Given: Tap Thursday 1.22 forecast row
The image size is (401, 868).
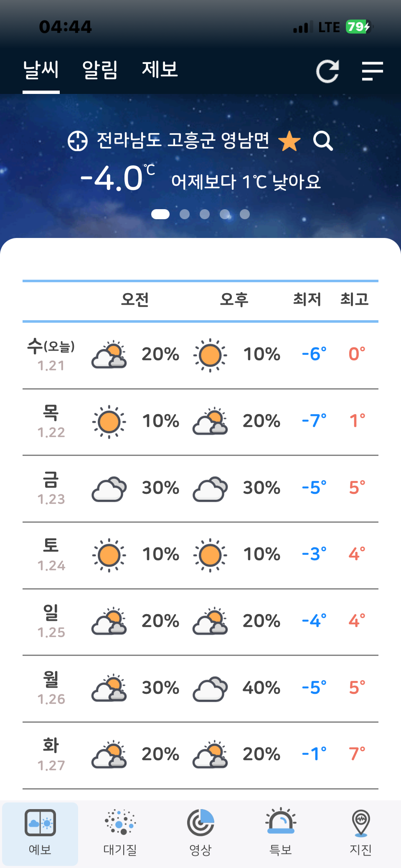Looking at the screenshot, I should click(200, 422).
